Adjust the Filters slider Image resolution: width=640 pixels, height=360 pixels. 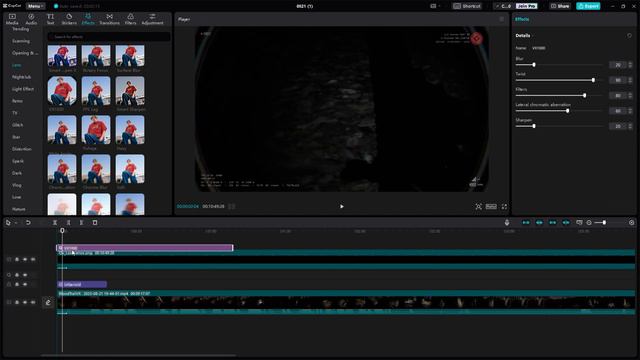(x=559, y=96)
